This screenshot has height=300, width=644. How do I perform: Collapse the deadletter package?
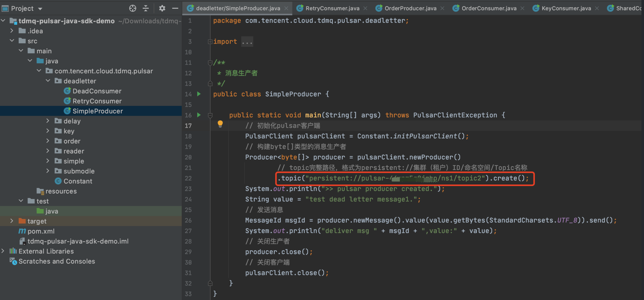[x=48, y=81]
